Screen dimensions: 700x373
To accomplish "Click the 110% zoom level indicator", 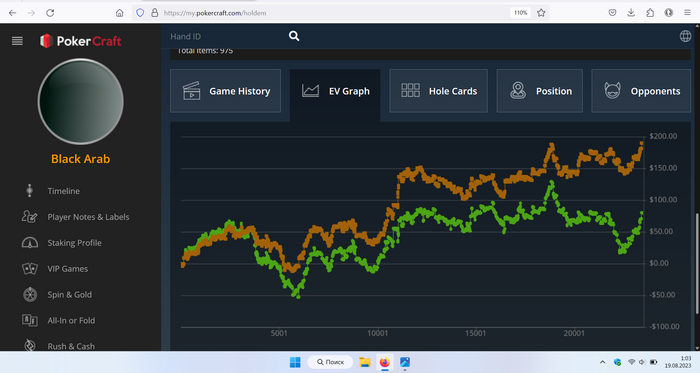I will pos(521,13).
